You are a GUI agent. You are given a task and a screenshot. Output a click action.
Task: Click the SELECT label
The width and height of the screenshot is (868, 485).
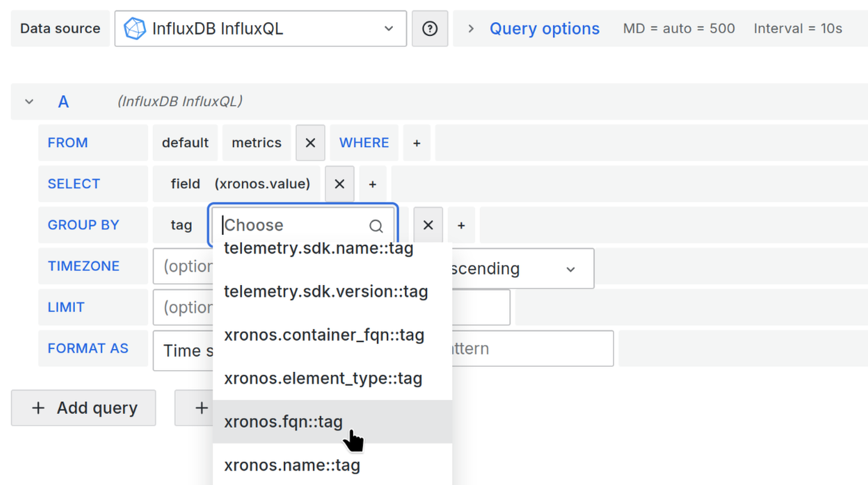[x=74, y=184]
